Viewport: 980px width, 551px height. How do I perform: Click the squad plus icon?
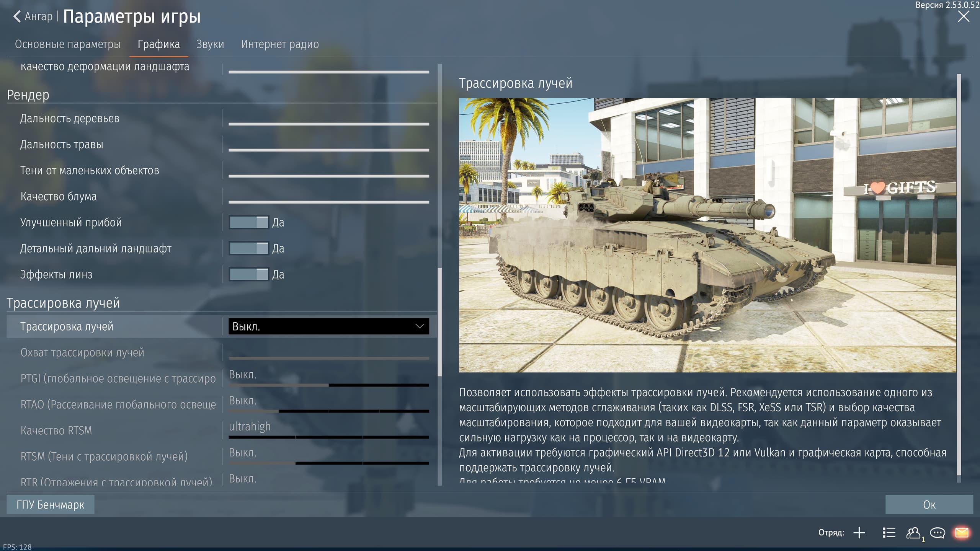coord(859,533)
